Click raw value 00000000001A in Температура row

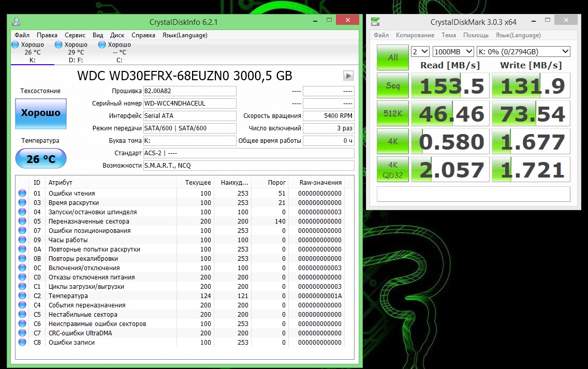click(320, 296)
